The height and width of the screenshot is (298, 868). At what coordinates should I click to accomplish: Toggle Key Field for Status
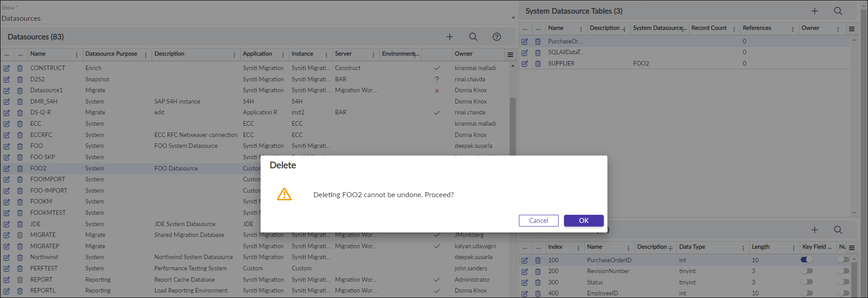pos(807,282)
